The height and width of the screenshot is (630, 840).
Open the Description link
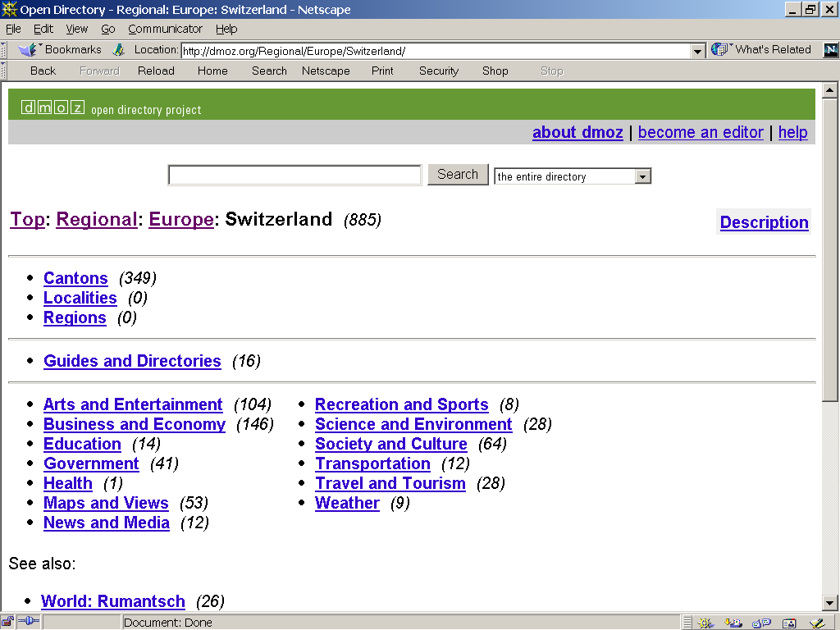click(764, 221)
